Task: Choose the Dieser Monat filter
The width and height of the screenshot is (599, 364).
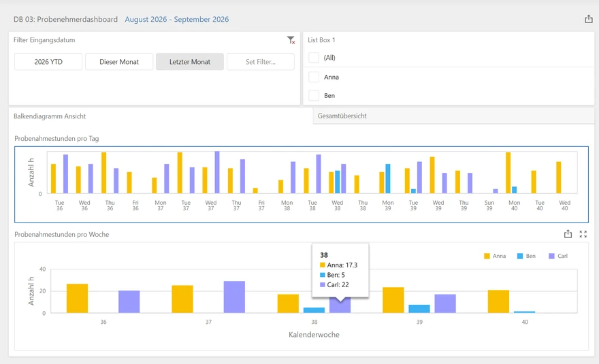Action: [x=119, y=62]
